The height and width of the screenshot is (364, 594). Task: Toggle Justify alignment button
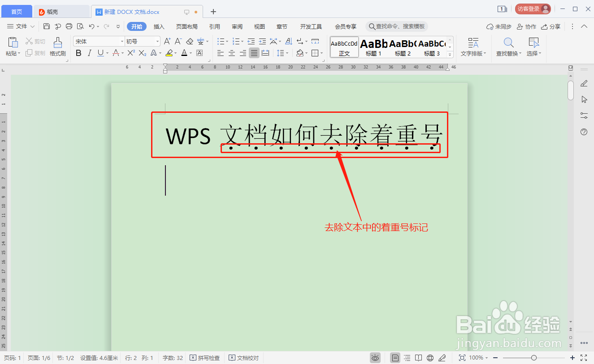[254, 53]
